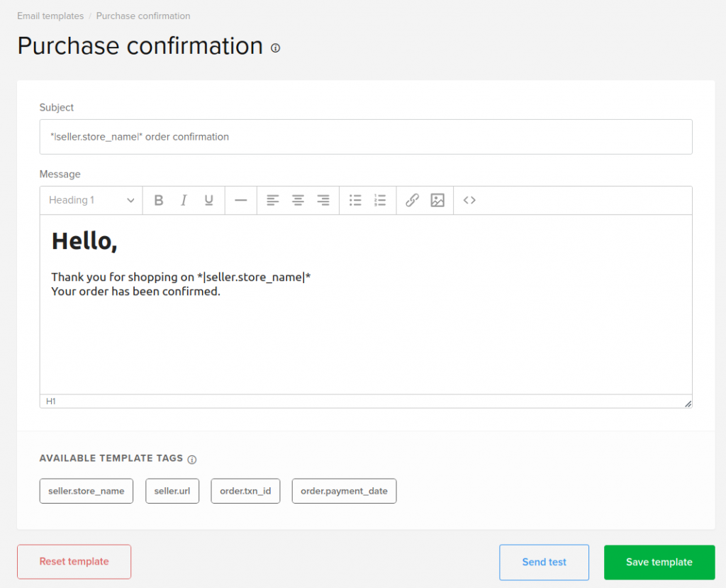Click the Save template button

pyautogui.click(x=659, y=562)
